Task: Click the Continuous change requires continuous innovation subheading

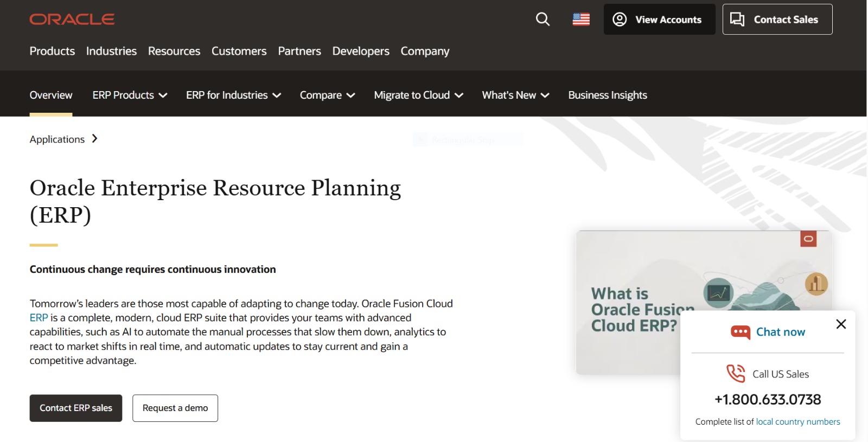Action: [152, 270]
